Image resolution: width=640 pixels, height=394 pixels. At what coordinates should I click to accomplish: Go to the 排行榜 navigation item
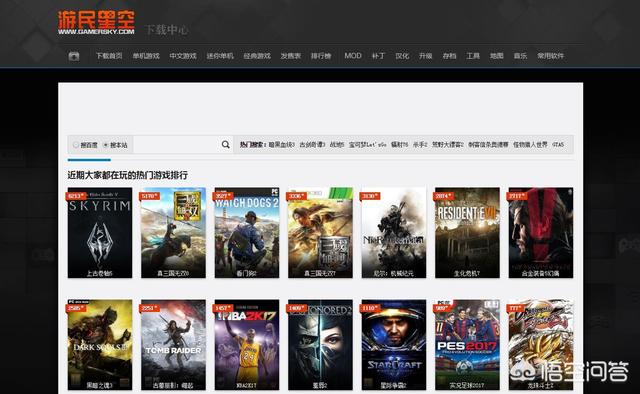pyautogui.click(x=321, y=56)
